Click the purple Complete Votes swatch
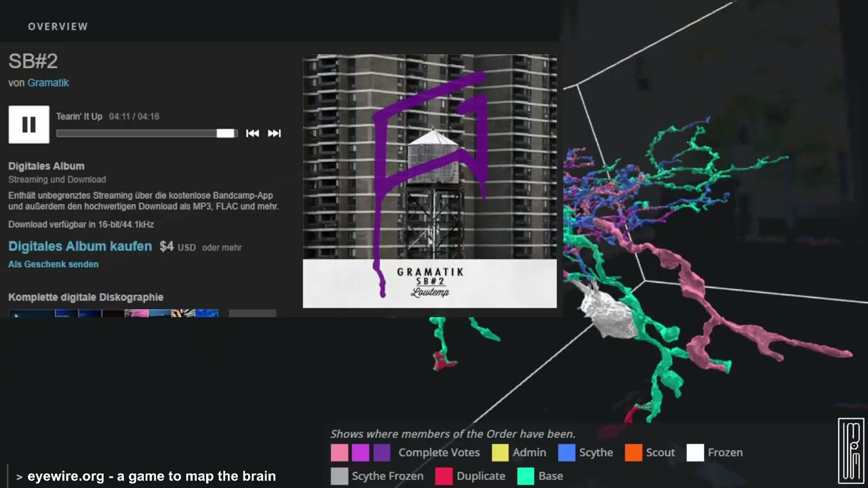 (382, 453)
